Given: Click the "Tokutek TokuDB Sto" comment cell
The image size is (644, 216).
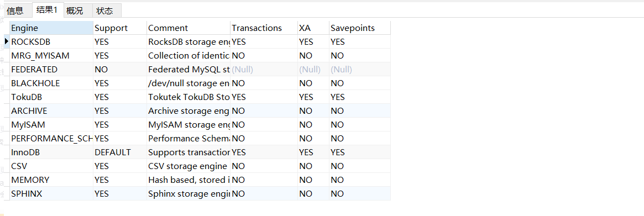Looking at the screenshot, I should pos(189,97).
